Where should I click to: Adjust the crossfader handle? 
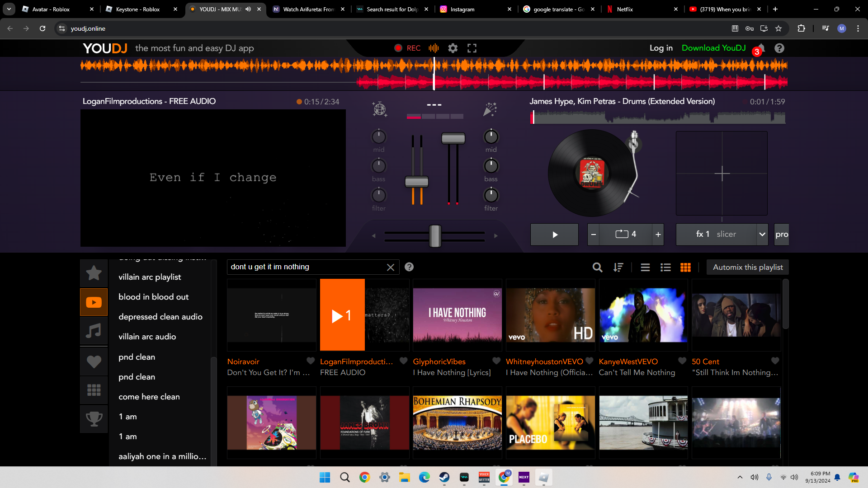pos(435,235)
